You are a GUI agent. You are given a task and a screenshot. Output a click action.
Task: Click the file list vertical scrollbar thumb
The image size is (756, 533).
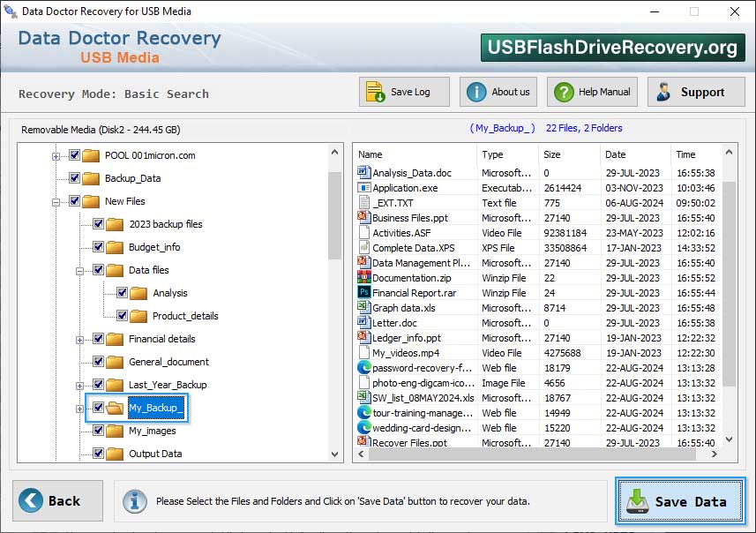pos(729,283)
